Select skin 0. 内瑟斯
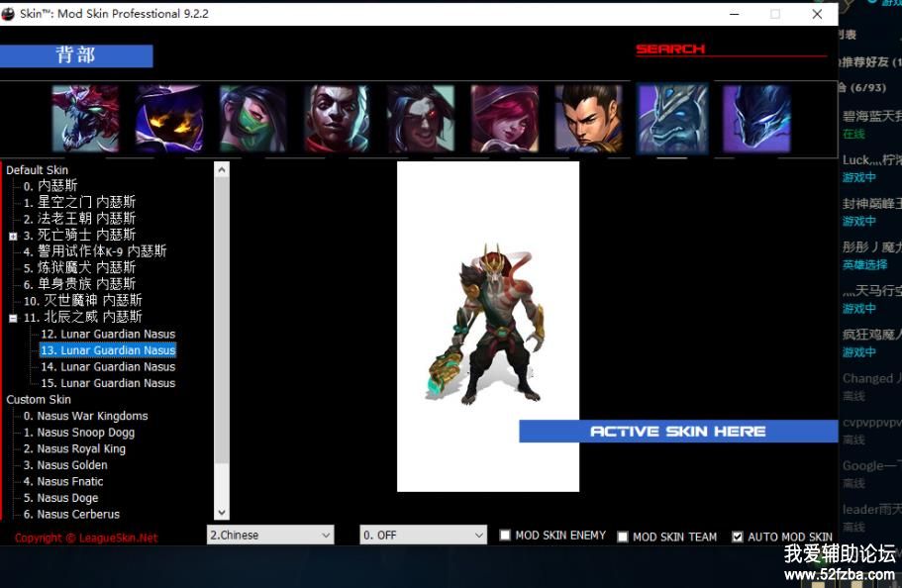Viewport: 902px width, 588px height. tap(50, 186)
